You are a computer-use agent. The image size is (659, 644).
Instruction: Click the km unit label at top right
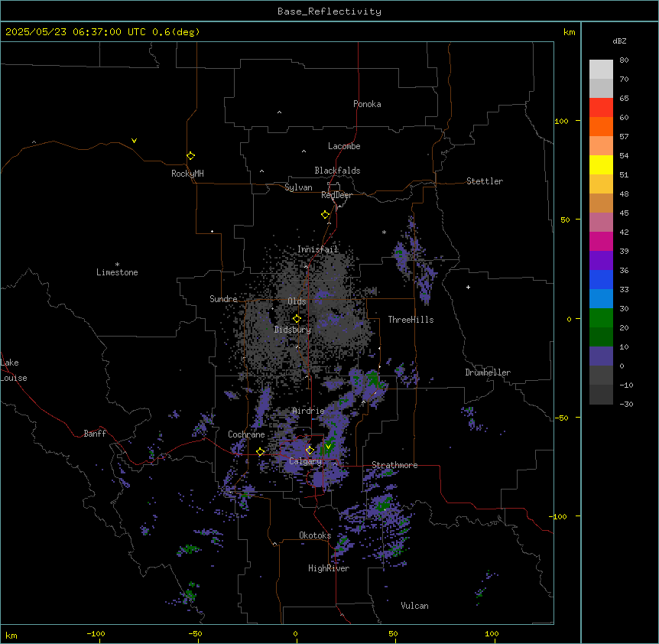pos(569,32)
